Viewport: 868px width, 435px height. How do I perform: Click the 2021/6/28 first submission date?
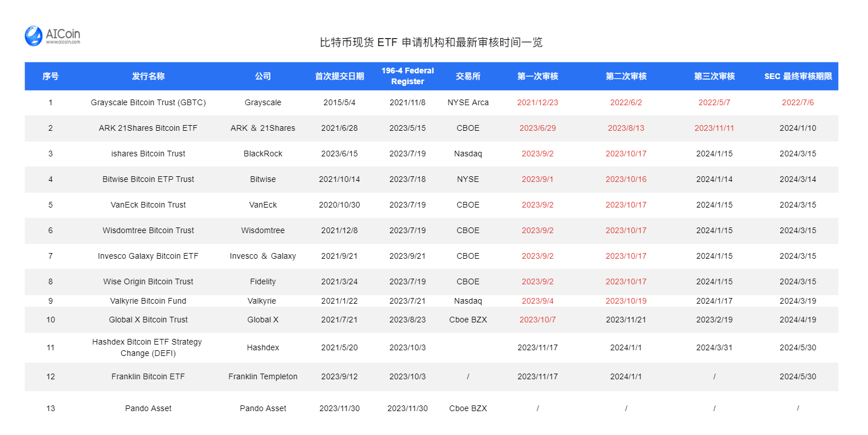click(x=339, y=128)
